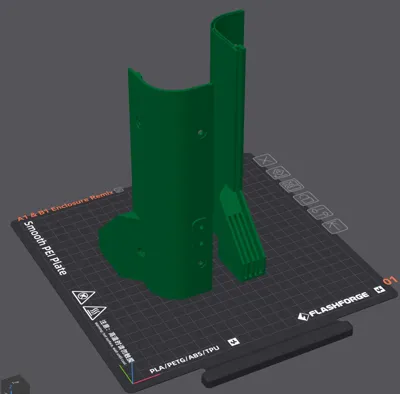Click the front handle tab of the plate
The image size is (400, 394).
277,354
